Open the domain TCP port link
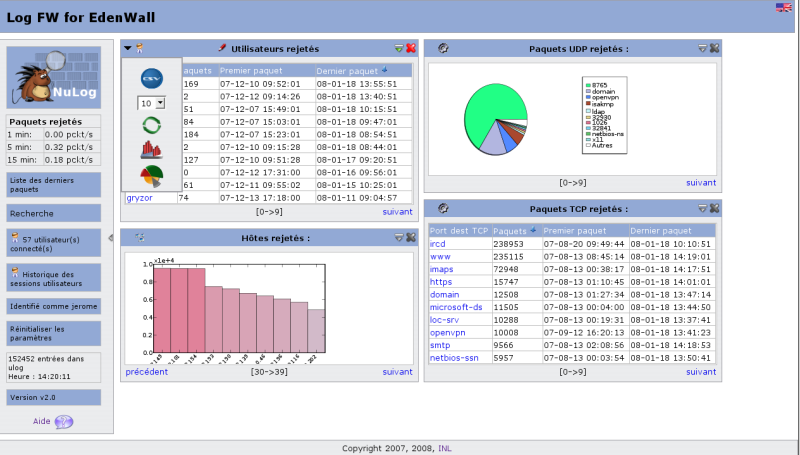 (x=444, y=295)
